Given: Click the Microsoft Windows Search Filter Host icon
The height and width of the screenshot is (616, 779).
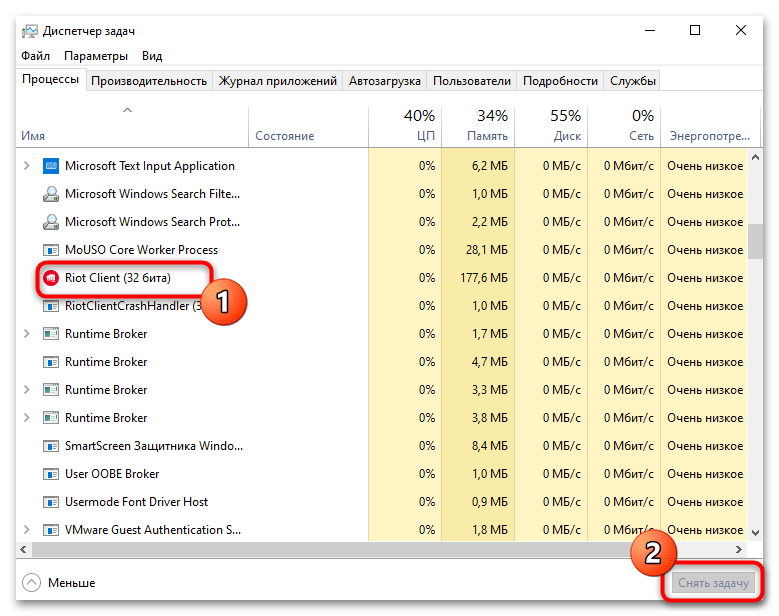Looking at the screenshot, I should [x=51, y=194].
